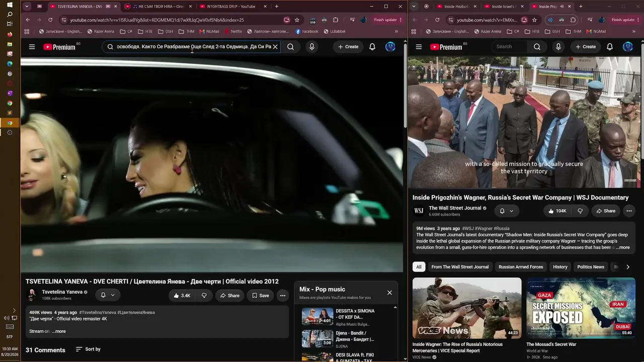
Task: Open the Netflix bookmark in the left browser
Action: point(233,31)
